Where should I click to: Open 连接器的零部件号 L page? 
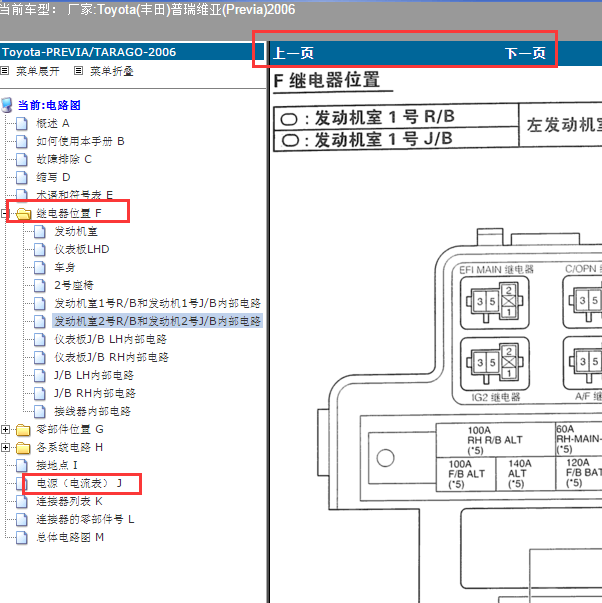85,519
